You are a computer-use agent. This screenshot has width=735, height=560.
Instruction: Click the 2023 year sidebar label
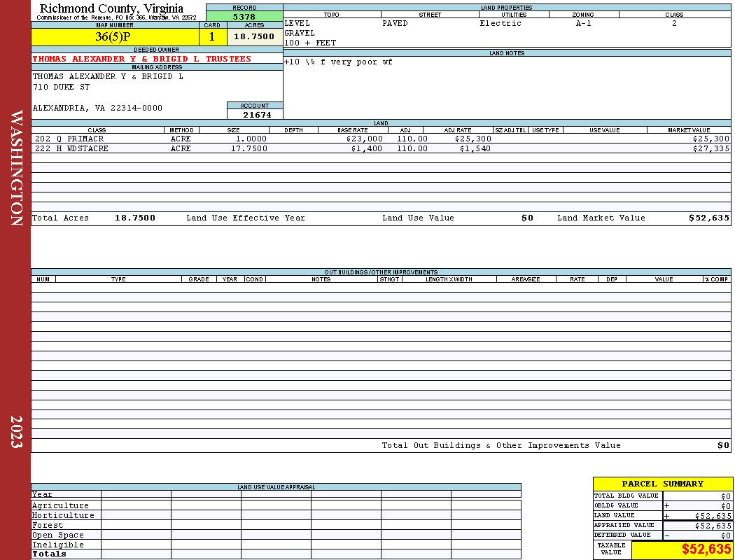coord(16,432)
